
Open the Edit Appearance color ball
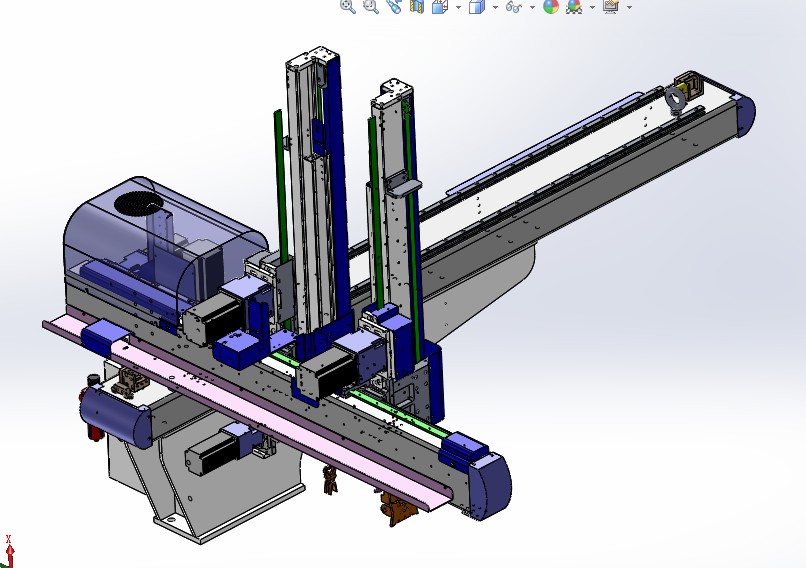[x=551, y=7]
